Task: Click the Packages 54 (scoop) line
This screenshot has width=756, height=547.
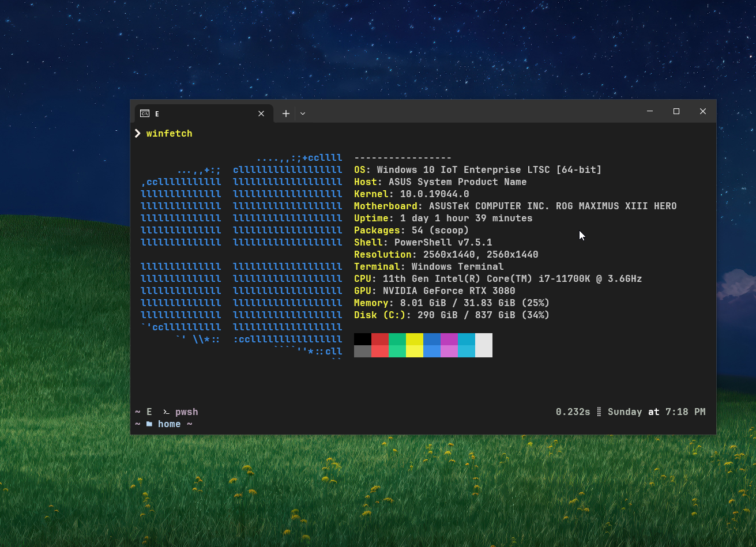Action: click(412, 231)
